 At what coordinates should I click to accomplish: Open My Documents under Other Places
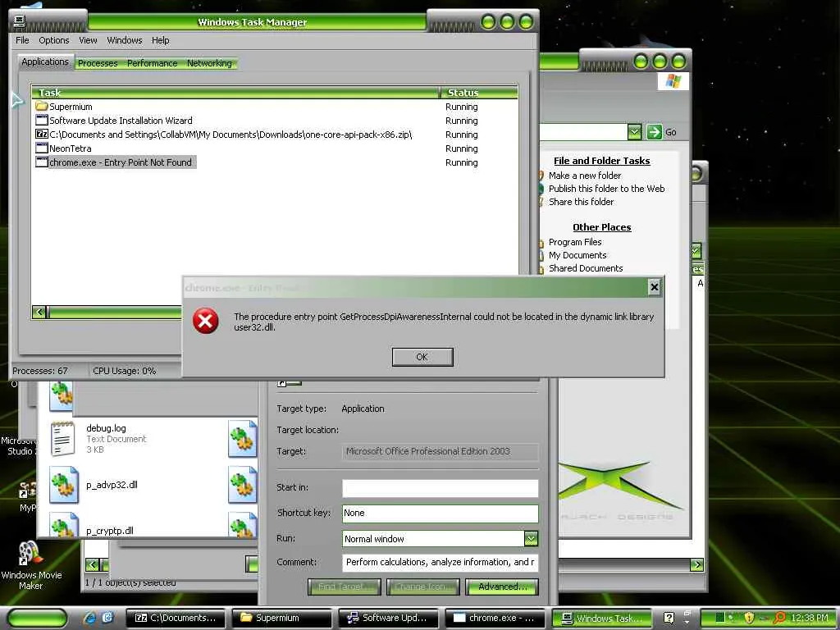[577, 256]
